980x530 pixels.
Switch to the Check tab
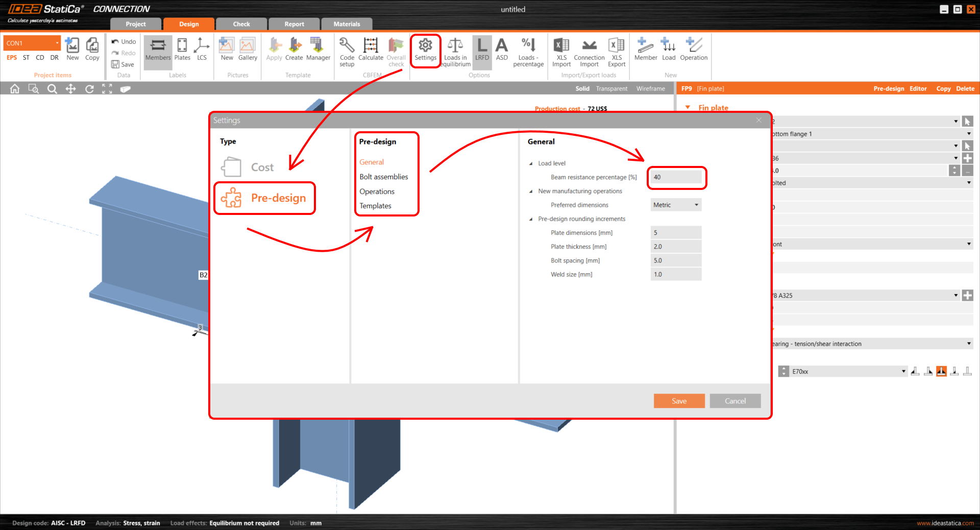pos(241,24)
